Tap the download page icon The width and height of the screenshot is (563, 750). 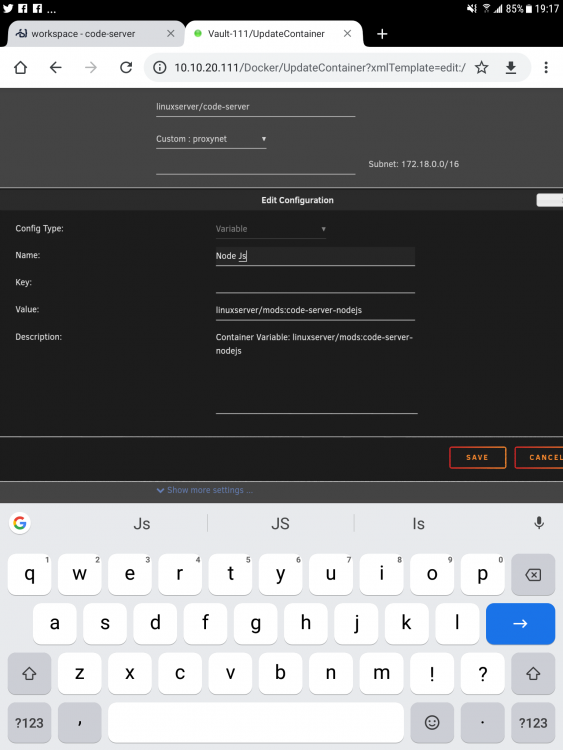[511, 67]
